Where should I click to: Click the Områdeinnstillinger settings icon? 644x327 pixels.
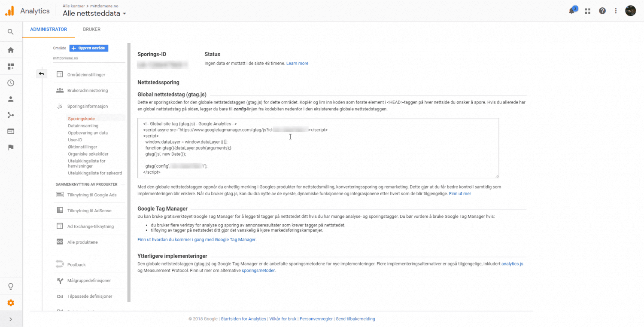(60, 75)
